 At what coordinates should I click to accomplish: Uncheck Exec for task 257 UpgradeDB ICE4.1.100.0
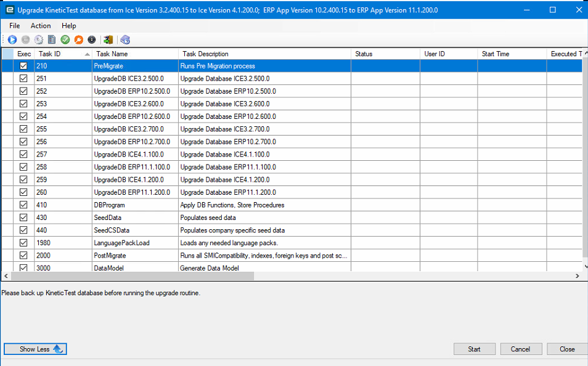tap(23, 154)
